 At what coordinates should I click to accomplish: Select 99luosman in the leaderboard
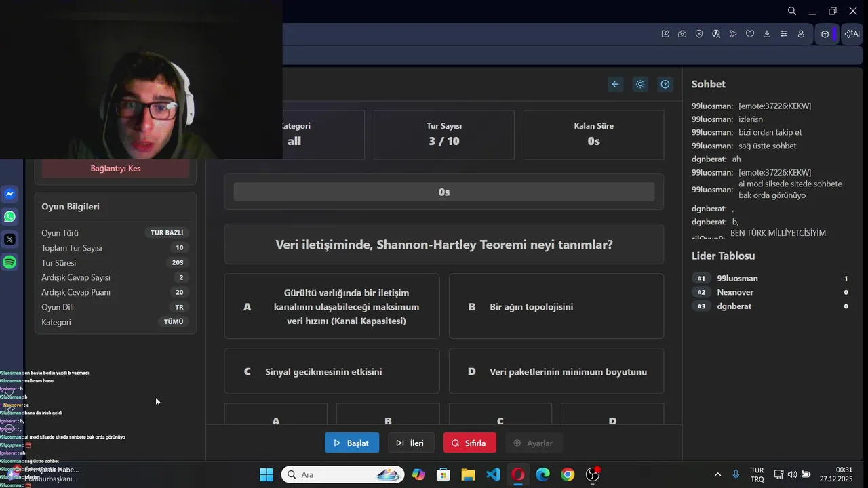pyautogui.click(x=771, y=278)
